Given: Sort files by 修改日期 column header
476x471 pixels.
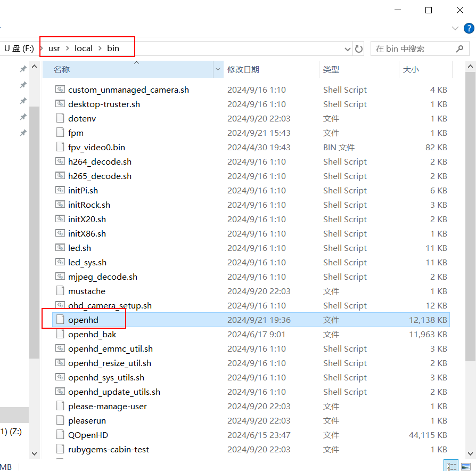Looking at the screenshot, I should tap(271, 69).
